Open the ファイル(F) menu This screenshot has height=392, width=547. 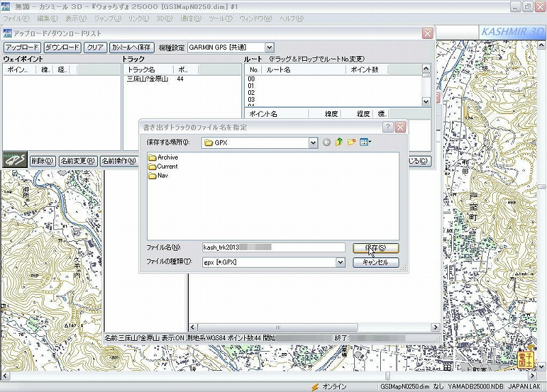[x=16, y=18]
